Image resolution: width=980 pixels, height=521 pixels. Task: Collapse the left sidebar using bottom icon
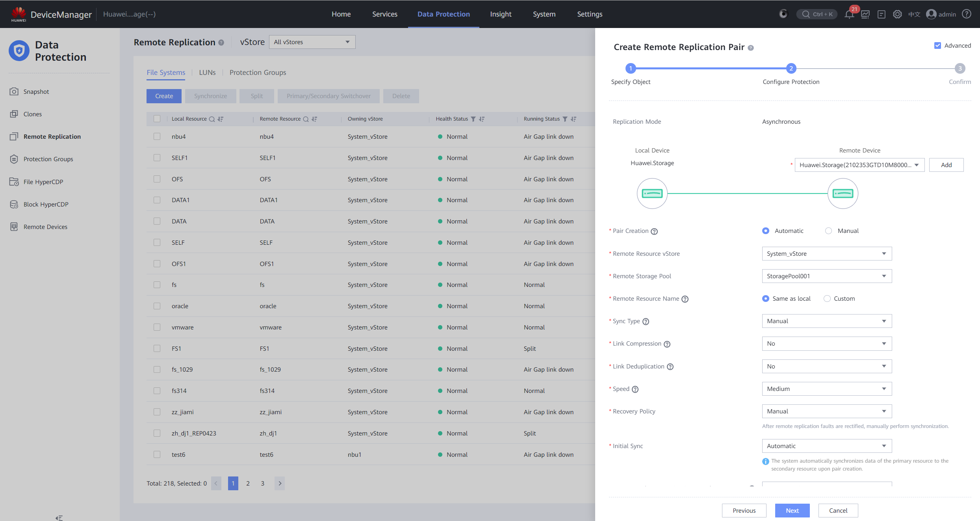coord(59,517)
